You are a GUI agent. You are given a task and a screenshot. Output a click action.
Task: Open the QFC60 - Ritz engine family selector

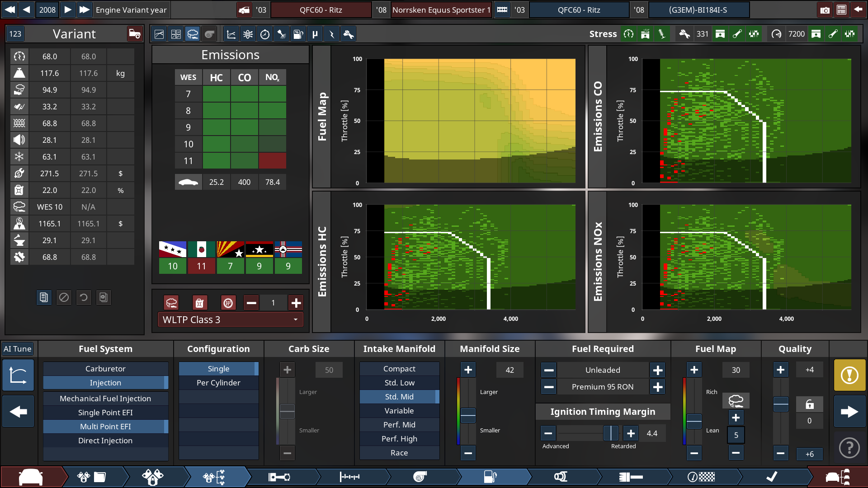579,9
